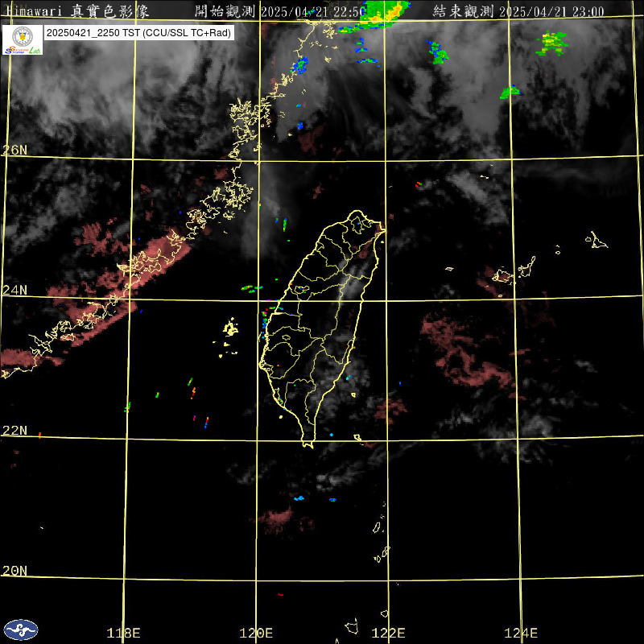This screenshot has width=644, height=644.
Task: Click the 124E longitude label
Action: (521, 633)
